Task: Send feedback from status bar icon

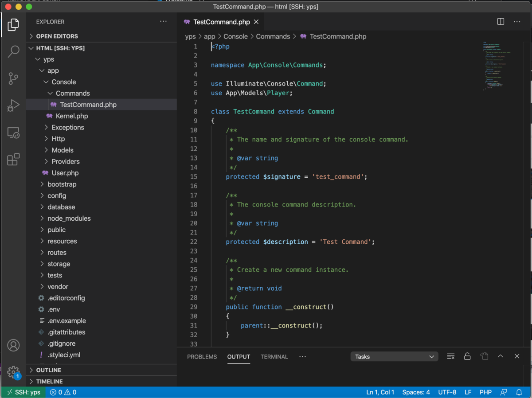Action: pos(504,392)
